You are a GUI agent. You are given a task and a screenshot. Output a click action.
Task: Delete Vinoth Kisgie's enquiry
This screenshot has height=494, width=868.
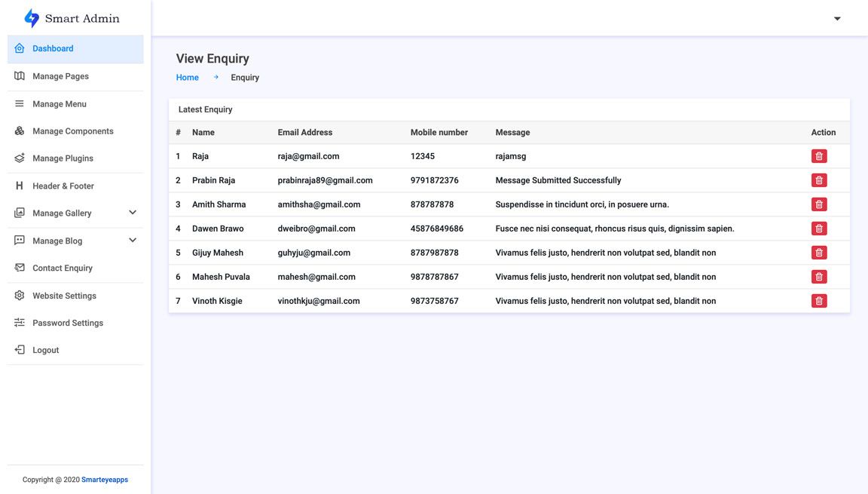click(x=819, y=301)
